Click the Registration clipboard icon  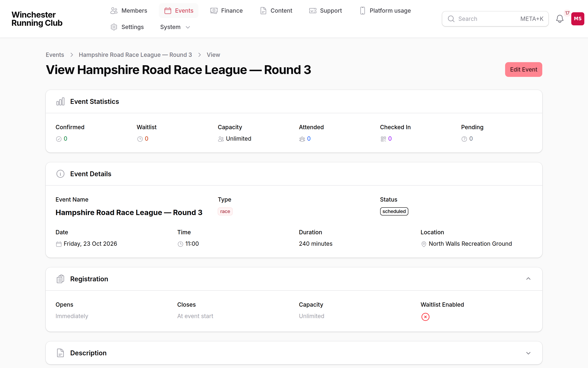(x=60, y=279)
